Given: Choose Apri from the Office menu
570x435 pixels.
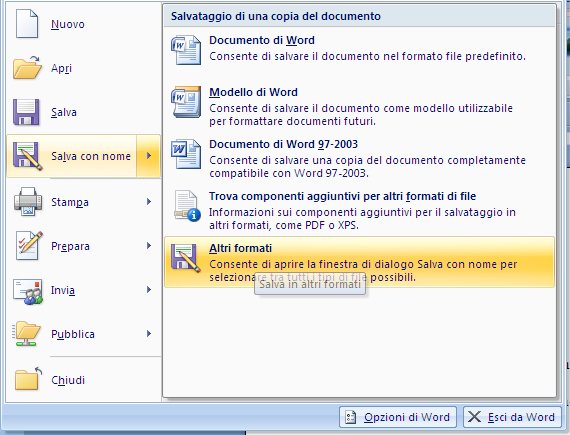Looking at the screenshot, I should tap(84, 68).
